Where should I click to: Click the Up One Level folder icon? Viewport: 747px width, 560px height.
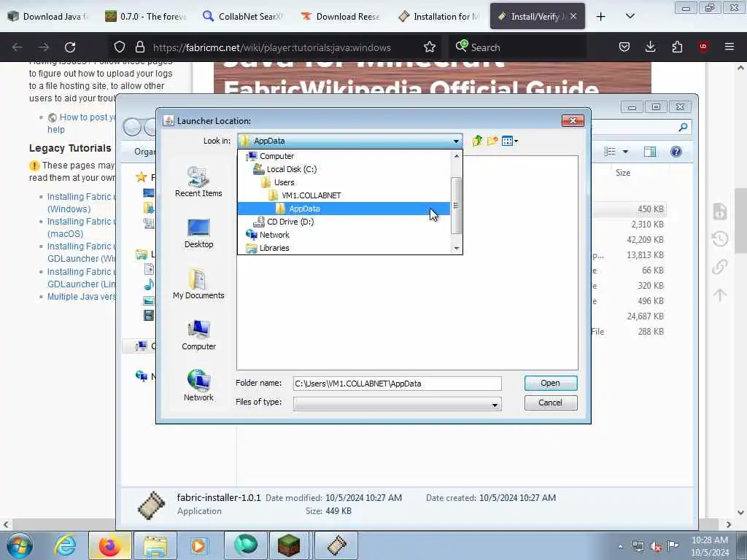point(477,141)
